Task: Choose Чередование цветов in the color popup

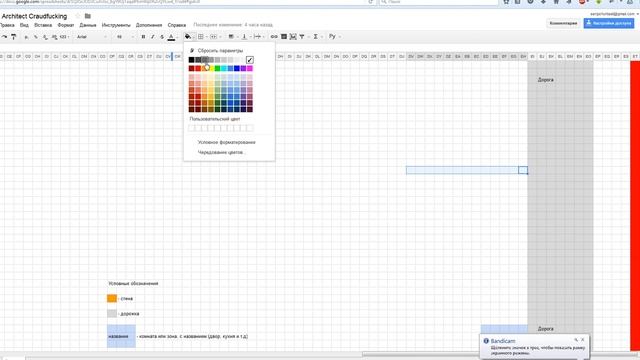Action: (x=221, y=152)
